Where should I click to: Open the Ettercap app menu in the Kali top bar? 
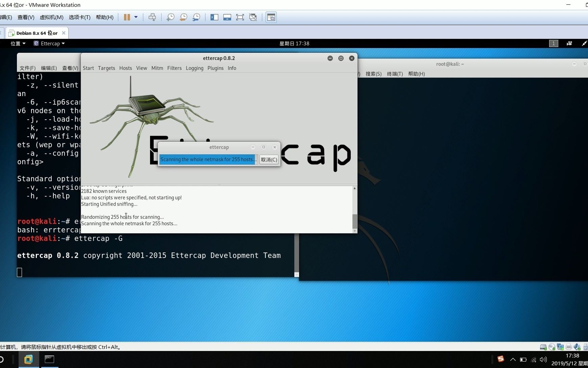[49, 43]
